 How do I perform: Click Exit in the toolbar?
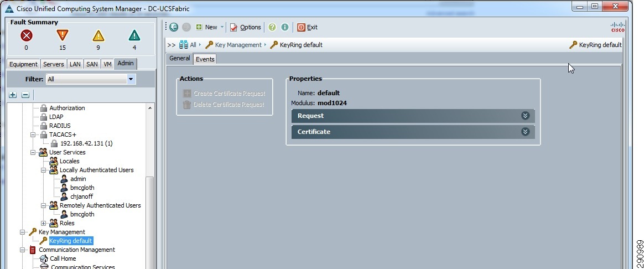click(307, 27)
